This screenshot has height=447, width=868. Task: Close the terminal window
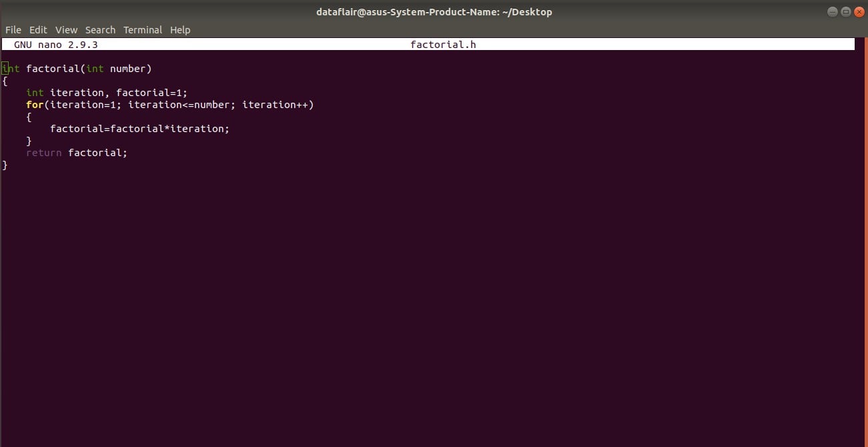pyautogui.click(x=859, y=11)
